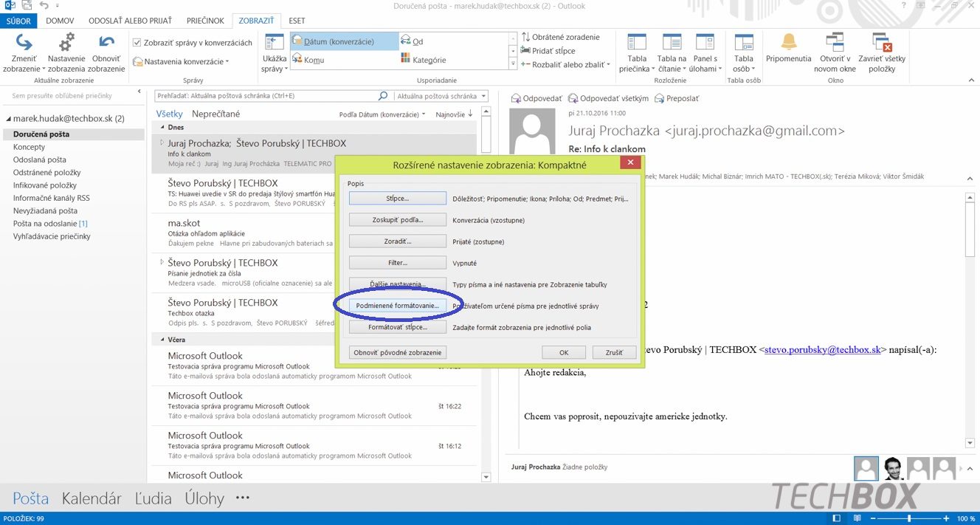Click Preposlať in the reading pane

pyautogui.click(x=677, y=98)
